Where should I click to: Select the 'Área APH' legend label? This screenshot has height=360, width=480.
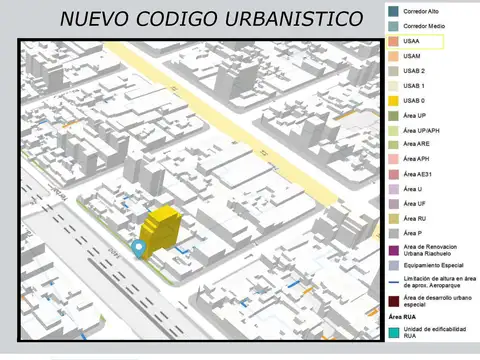click(416, 159)
